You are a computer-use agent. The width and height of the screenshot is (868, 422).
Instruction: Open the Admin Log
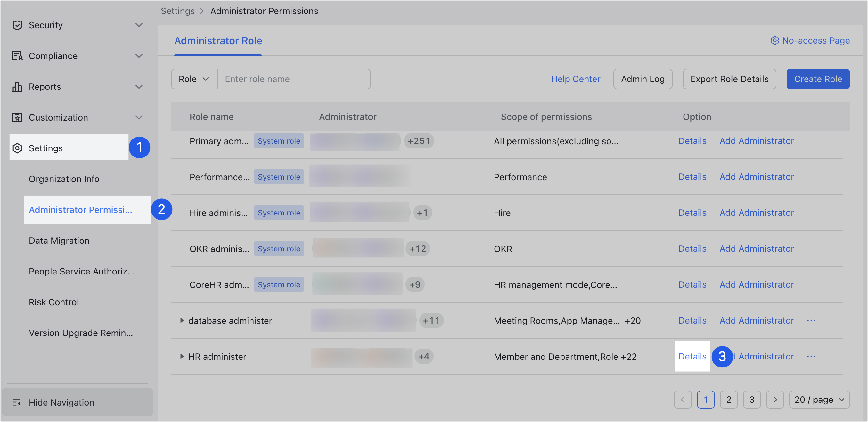pyautogui.click(x=643, y=79)
